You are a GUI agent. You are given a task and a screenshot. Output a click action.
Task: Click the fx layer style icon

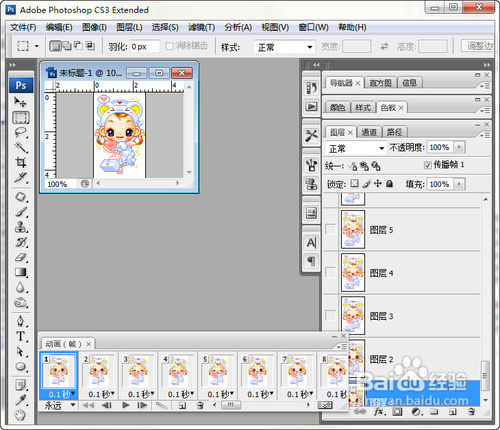click(x=379, y=412)
